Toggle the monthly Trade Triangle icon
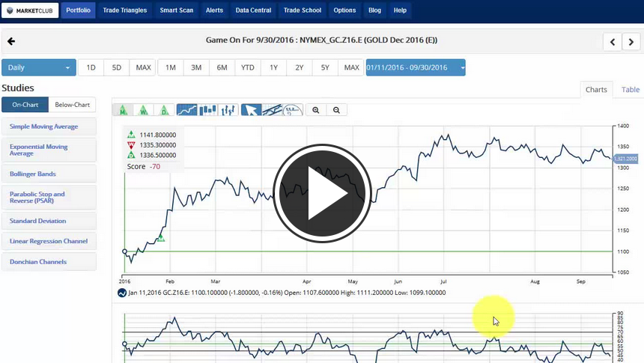Viewport: 644px width, 363px height. tap(123, 110)
